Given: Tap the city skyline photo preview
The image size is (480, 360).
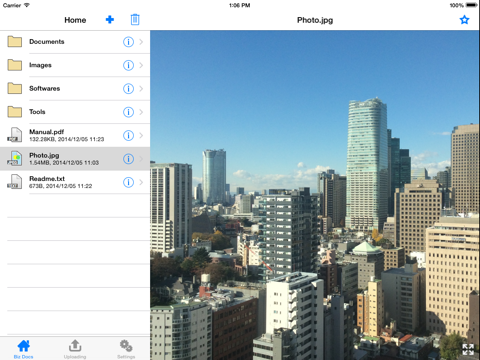Looking at the screenshot, I should tap(315, 195).
